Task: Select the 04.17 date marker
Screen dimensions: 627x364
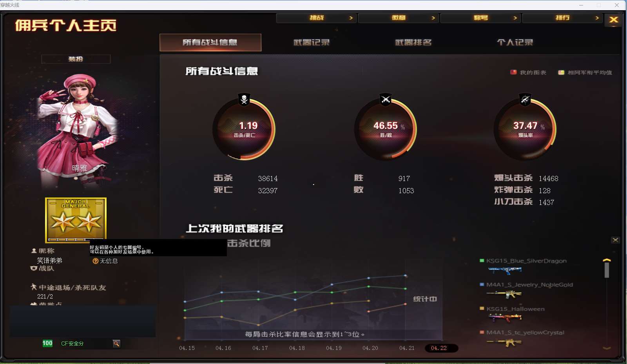Action: coord(260,348)
